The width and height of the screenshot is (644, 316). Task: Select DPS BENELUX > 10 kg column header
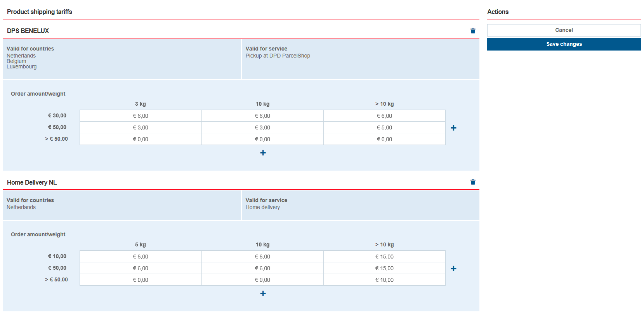coord(384,104)
